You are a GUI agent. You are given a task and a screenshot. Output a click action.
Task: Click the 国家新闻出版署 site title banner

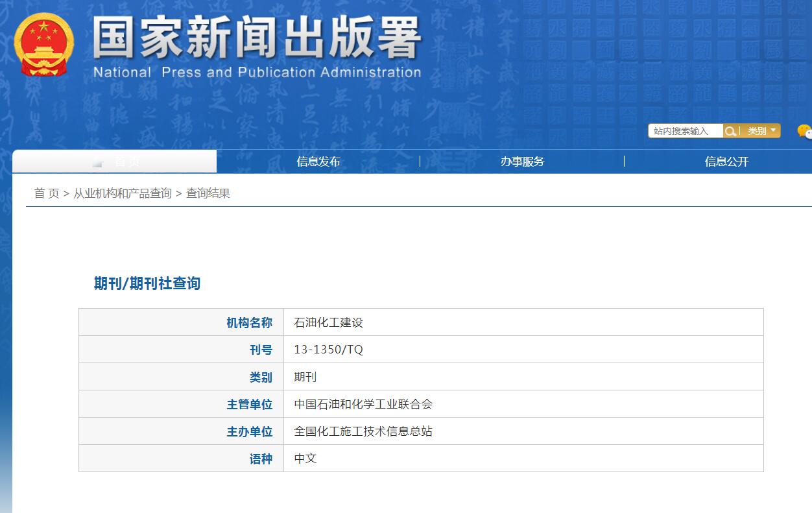tap(259, 42)
